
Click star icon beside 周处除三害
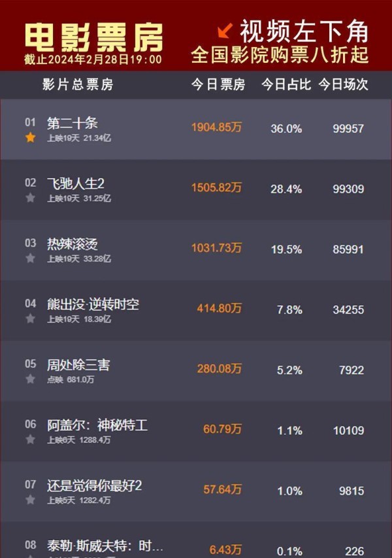[31, 379]
